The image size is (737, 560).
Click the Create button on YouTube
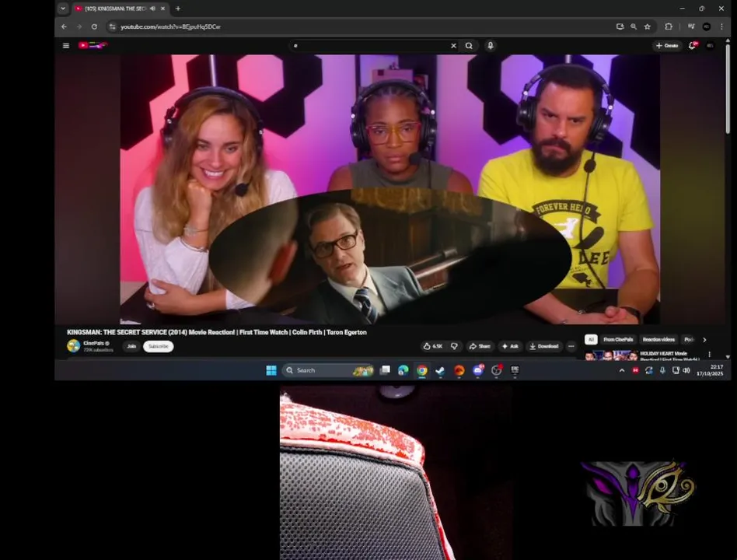pos(667,46)
